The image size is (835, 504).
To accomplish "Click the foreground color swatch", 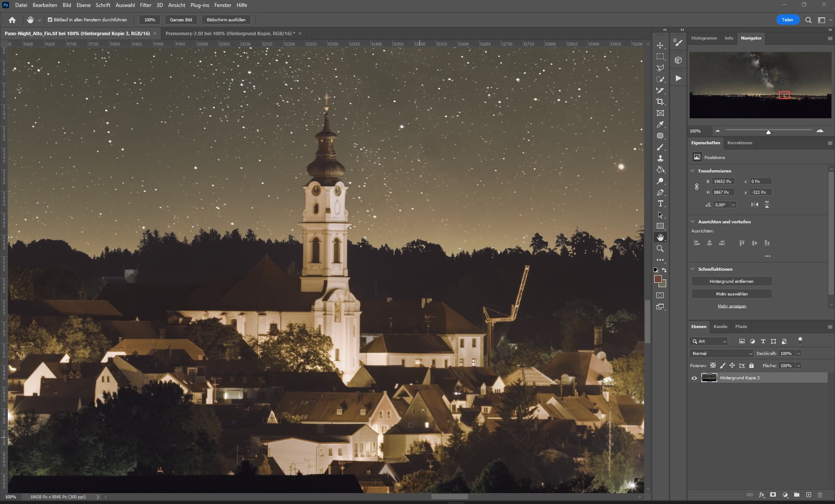I will (x=658, y=279).
